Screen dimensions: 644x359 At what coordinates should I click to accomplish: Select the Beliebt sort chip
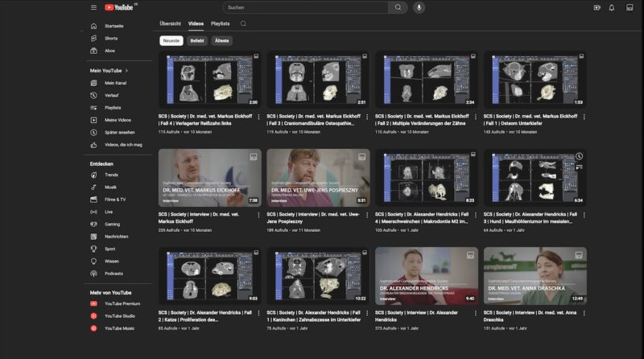click(197, 40)
